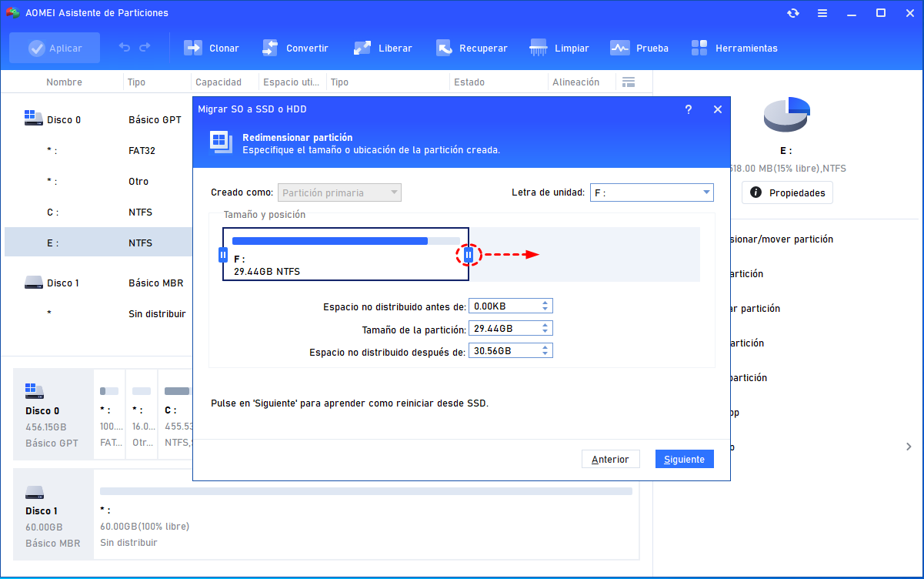Click the Capacidad column header

(218, 82)
